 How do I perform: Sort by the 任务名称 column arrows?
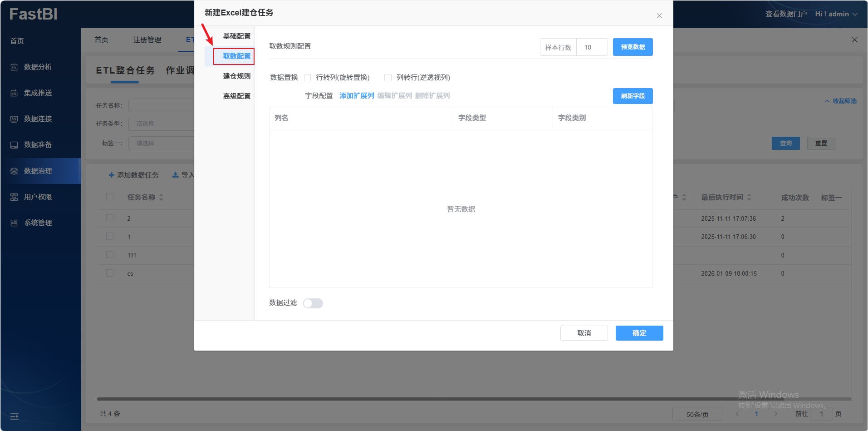pyautogui.click(x=161, y=198)
